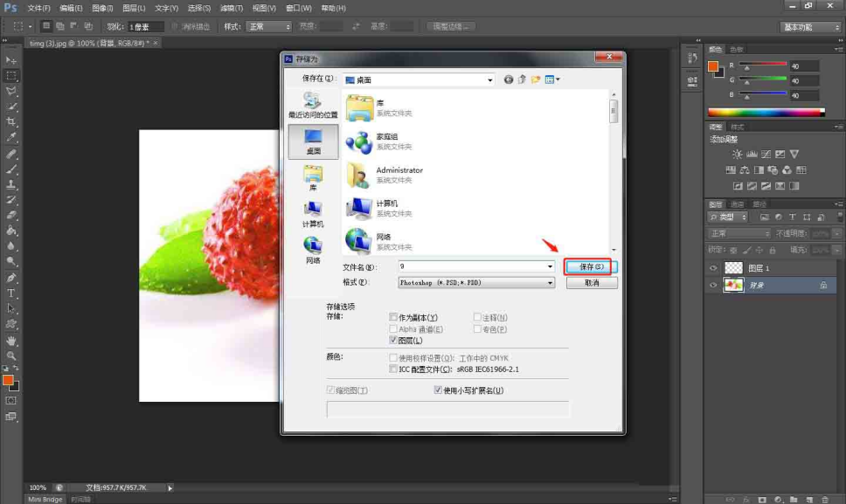The height and width of the screenshot is (504, 846).
Task: Open the 图像(I) menu
Action: coord(103,8)
